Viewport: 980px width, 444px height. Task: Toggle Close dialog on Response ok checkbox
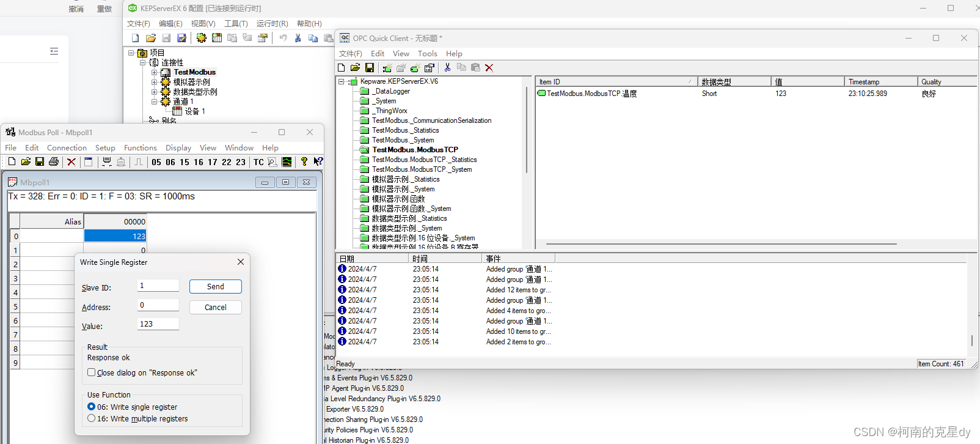coord(91,372)
